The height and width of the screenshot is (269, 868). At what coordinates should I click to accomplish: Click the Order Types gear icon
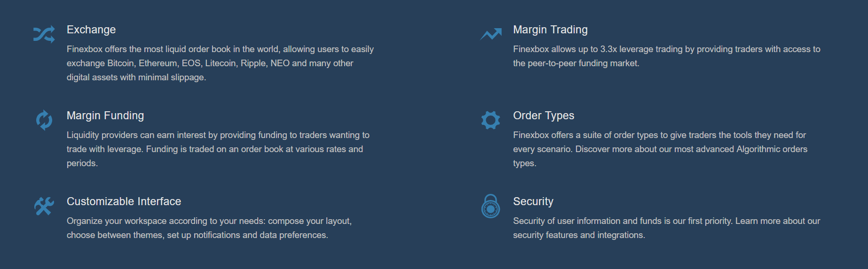(490, 120)
